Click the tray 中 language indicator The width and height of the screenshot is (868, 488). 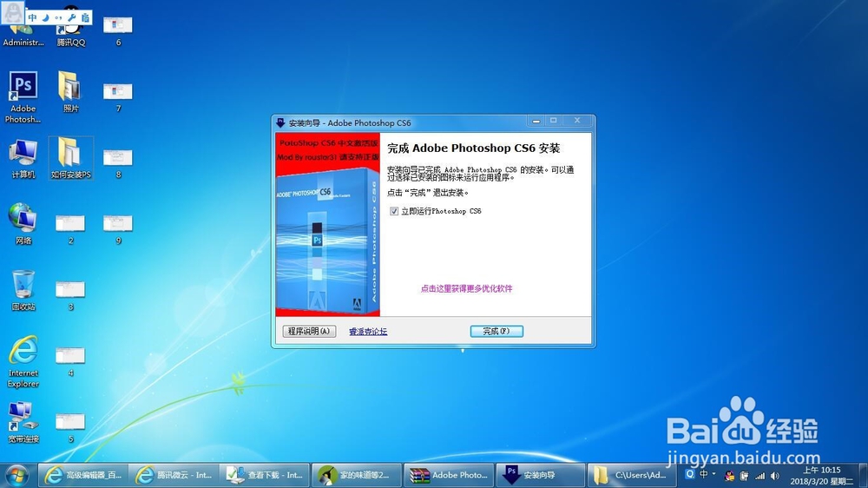[704, 474]
